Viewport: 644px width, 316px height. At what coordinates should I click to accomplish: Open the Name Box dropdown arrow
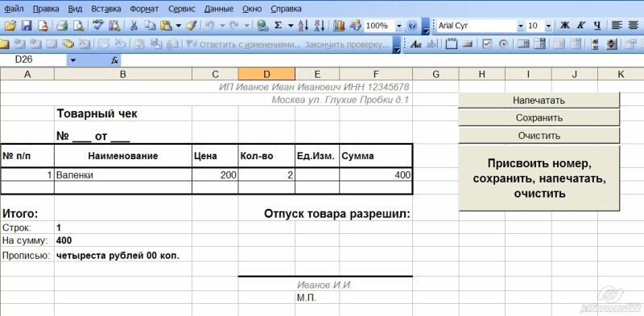pos(73,60)
